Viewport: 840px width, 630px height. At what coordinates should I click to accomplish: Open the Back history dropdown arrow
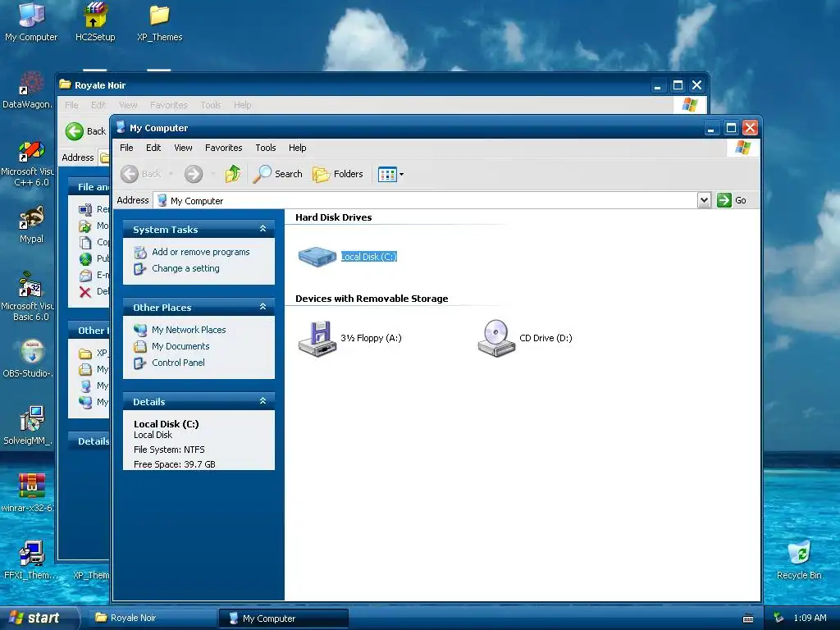click(x=171, y=174)
